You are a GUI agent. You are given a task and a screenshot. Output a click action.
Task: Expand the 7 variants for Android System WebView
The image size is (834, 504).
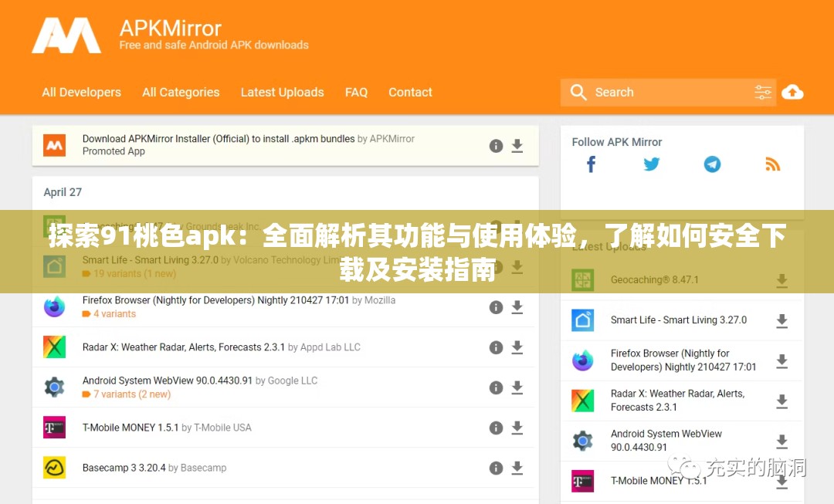(126, 394)
